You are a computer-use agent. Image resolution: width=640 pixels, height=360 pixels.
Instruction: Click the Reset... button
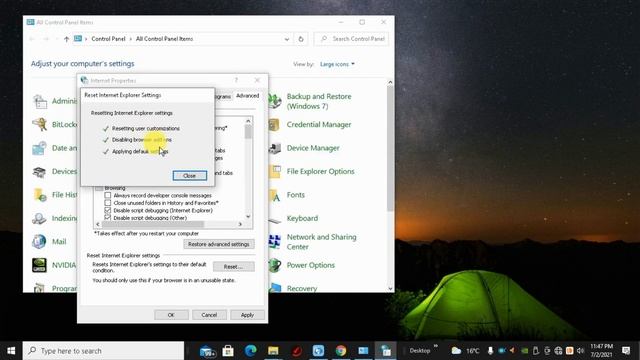(x=233, y=267)
